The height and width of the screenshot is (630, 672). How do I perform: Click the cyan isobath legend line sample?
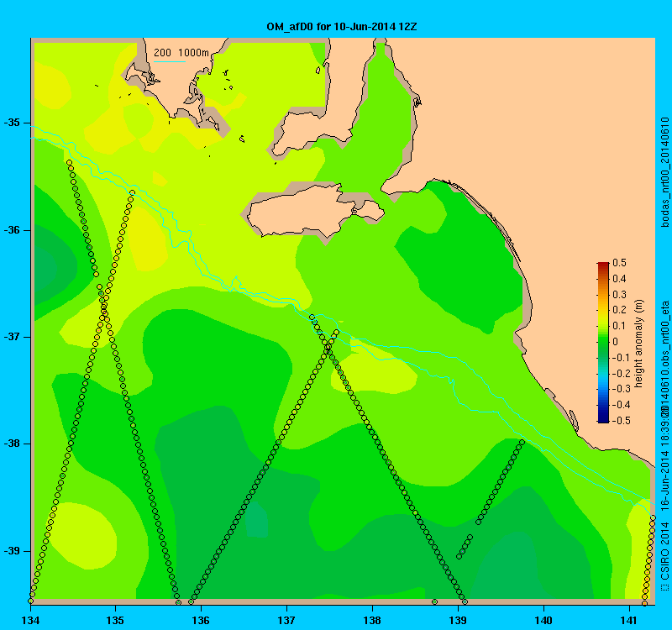click(x=170, y=61)
